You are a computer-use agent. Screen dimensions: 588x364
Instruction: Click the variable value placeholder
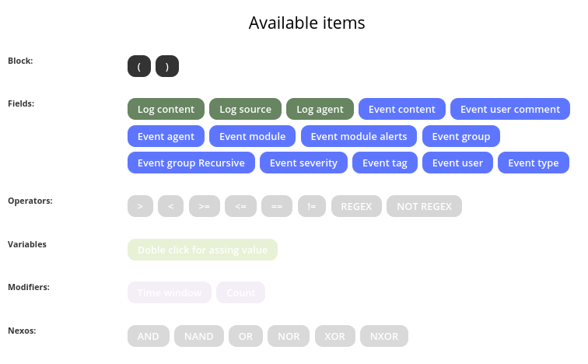202,250
